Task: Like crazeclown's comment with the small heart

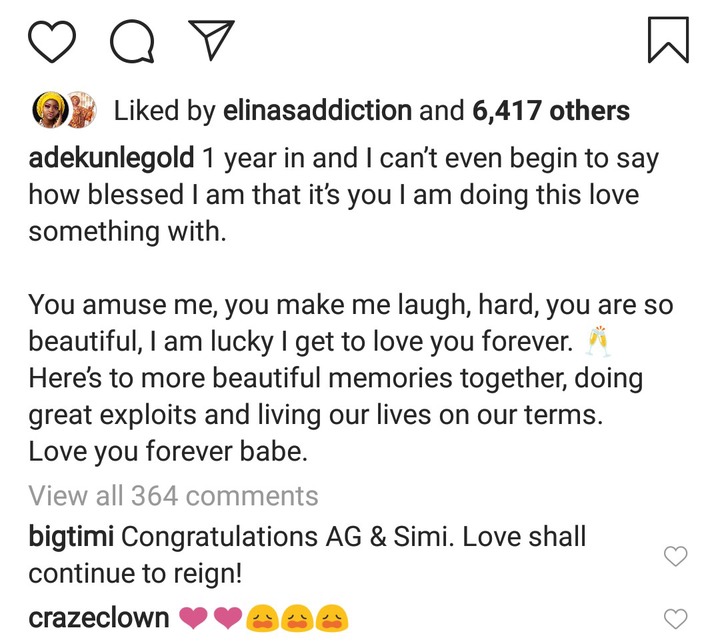Action: coord(676,619)
